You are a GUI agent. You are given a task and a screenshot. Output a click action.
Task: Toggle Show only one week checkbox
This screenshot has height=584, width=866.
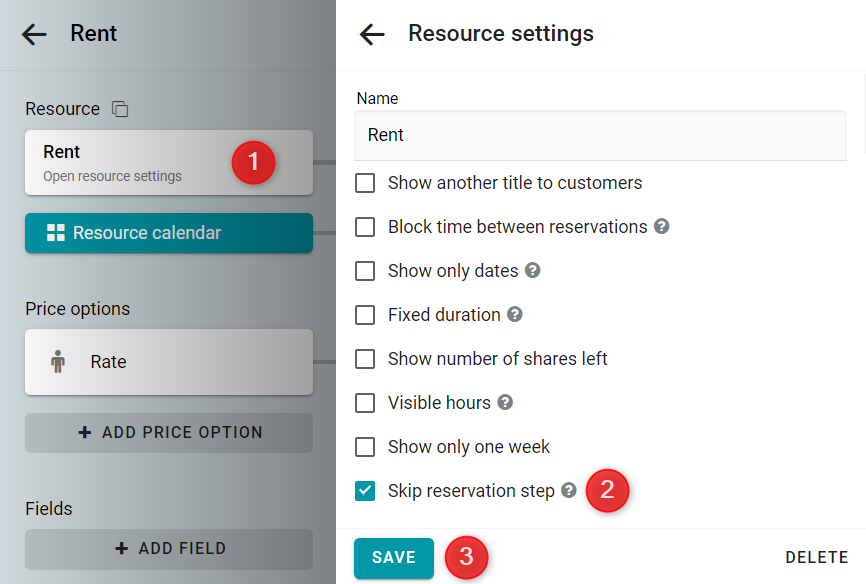[365, 446]
